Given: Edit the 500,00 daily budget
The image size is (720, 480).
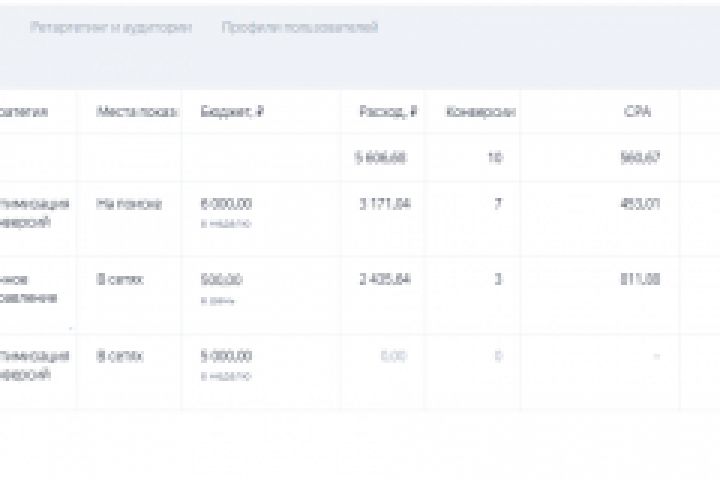Looking at the screenshot, I should 221,281.
